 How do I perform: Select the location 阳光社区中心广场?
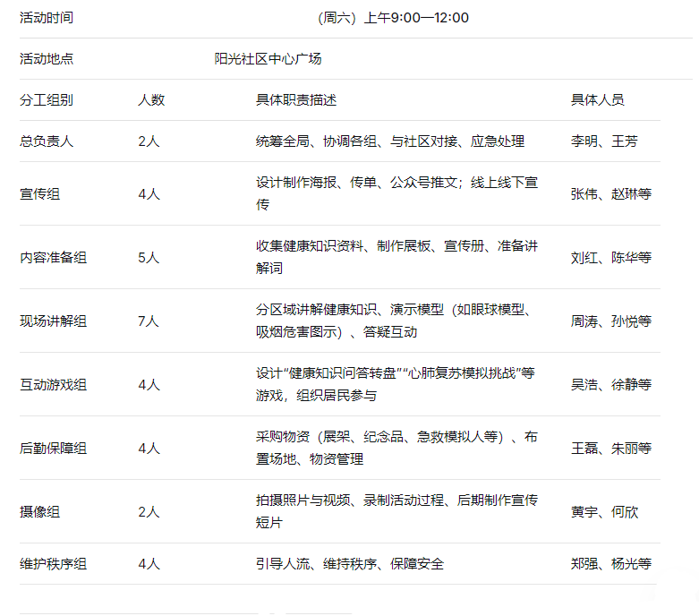point(268,59)
